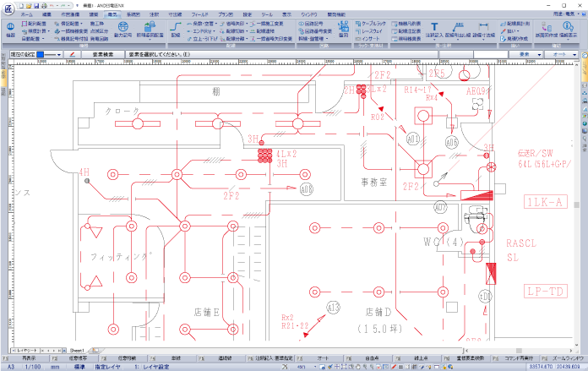Click the A3 paper size status entry
Viewport: 588px width, 371px height.
click(x=11, y=367)
